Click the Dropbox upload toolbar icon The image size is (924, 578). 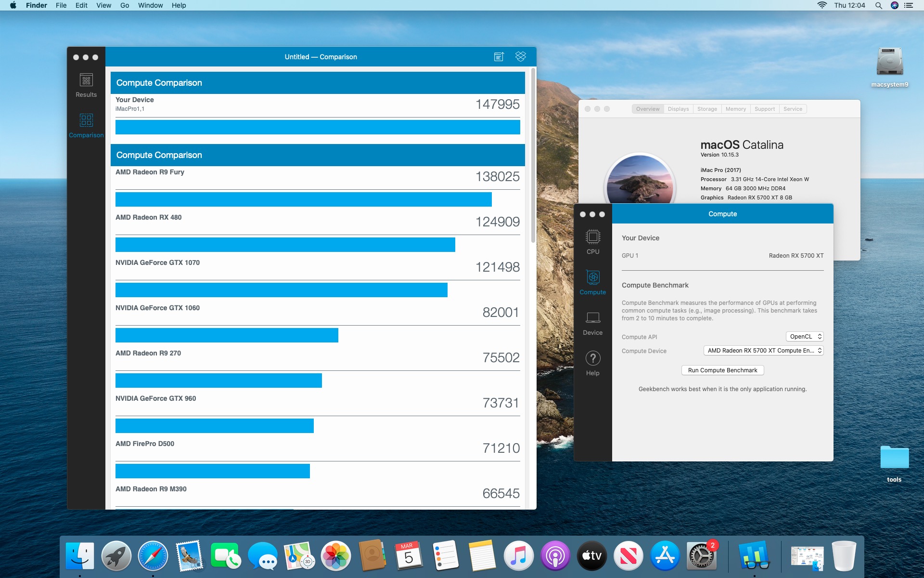tap(520, 56)
